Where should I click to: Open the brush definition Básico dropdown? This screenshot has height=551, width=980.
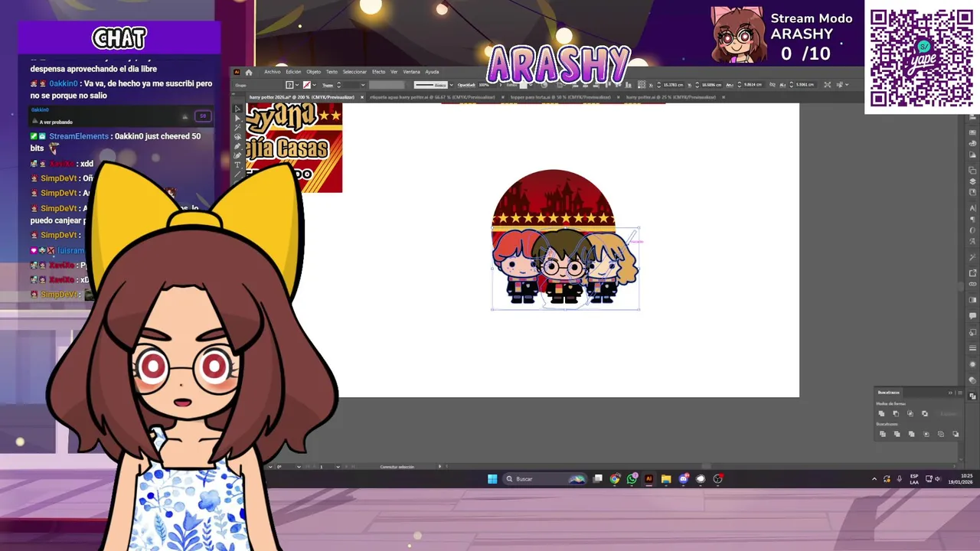click(x=452, y=85)
